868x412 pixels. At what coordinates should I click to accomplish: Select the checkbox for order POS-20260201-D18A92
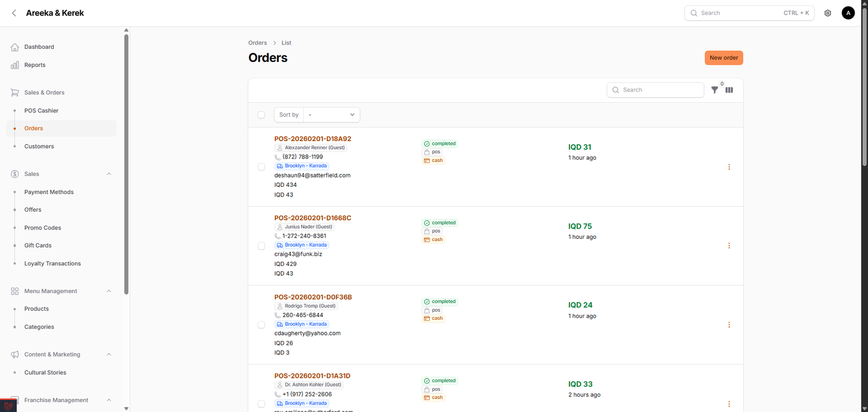(261, 167)
